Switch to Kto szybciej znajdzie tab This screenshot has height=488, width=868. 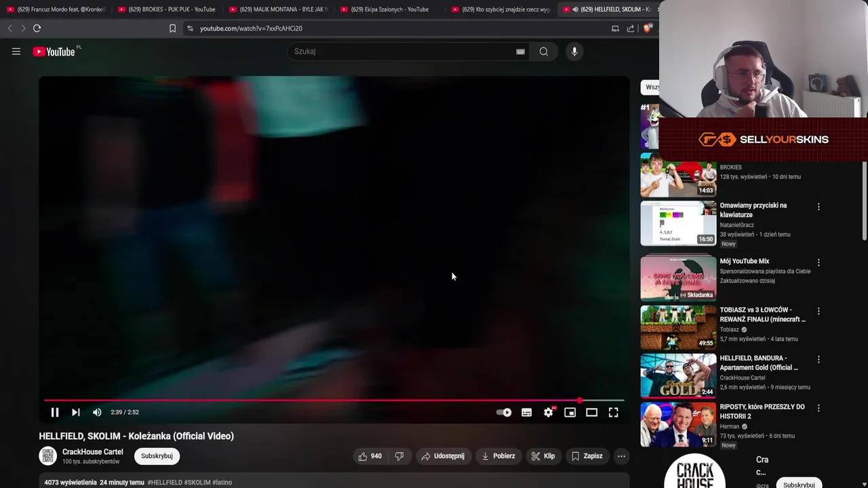[500, 9]
